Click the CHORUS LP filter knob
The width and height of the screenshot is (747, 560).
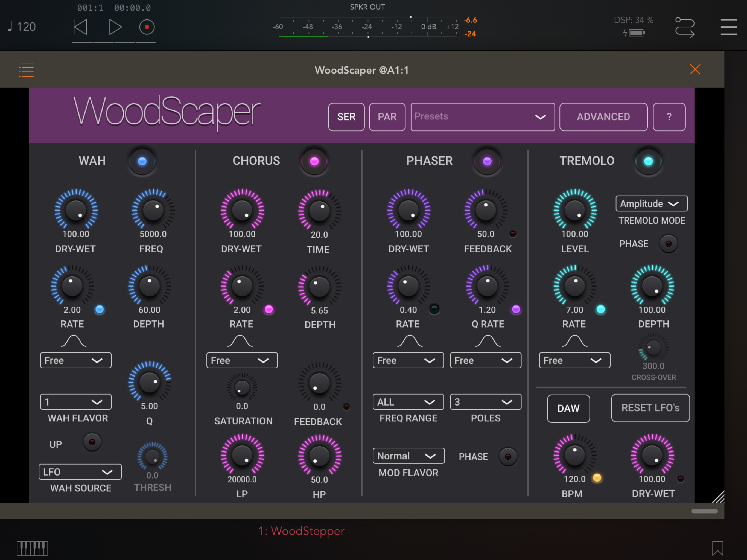coord(242,456)
